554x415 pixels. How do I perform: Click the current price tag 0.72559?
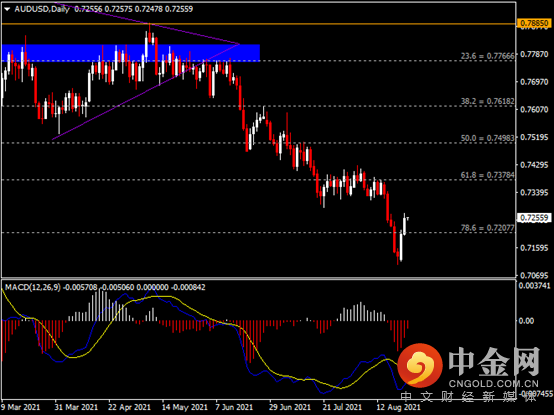pyautogui.click(x=534, y=218)
